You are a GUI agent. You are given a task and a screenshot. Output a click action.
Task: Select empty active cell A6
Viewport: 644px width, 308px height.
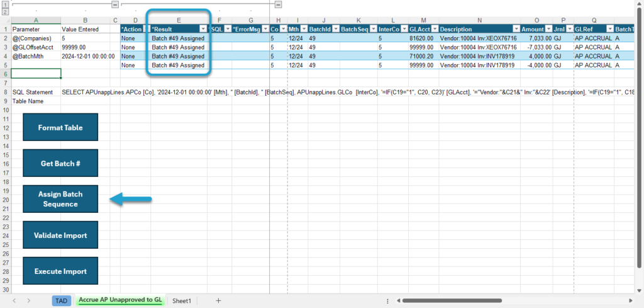pos(36,74)
